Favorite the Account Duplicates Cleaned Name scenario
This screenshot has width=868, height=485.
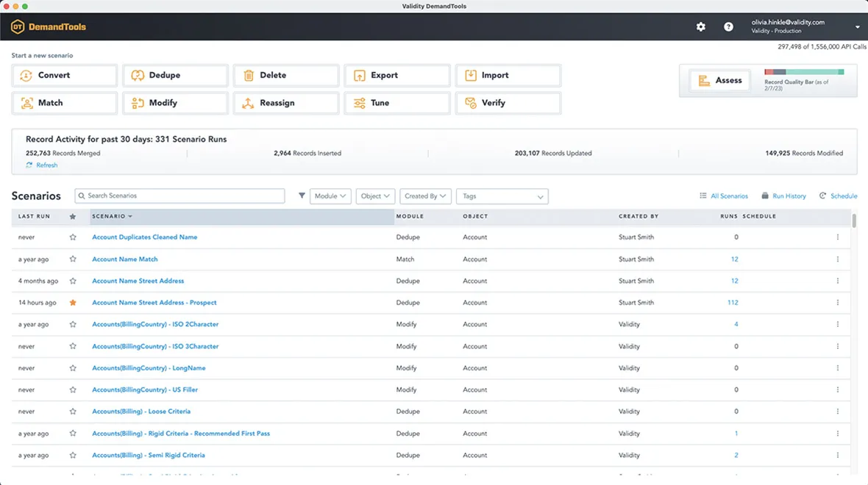[x=73, y=237]
